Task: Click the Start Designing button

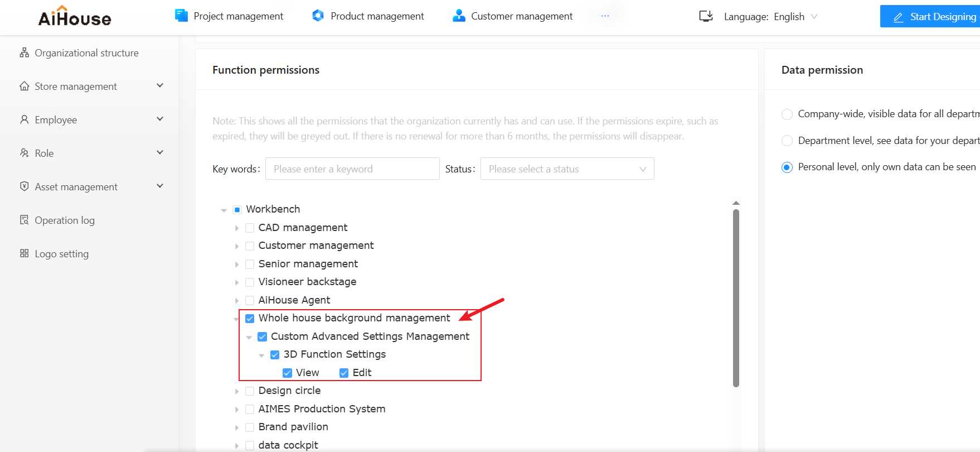Action: [930, 16]
